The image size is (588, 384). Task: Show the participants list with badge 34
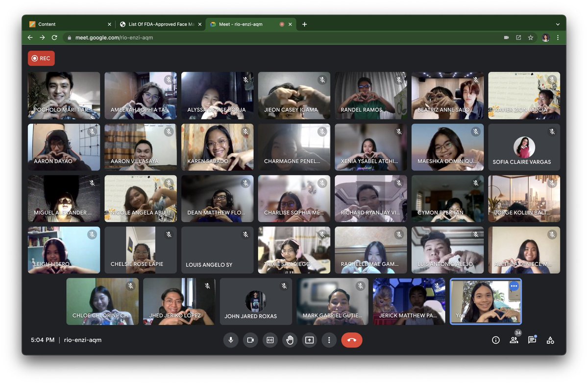(x=514, y=339)
